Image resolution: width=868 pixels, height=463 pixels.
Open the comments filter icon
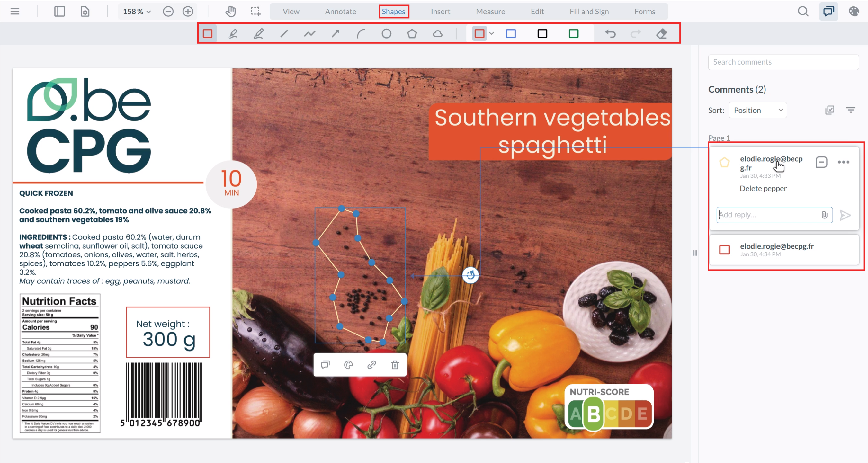[x=850, y=110]
